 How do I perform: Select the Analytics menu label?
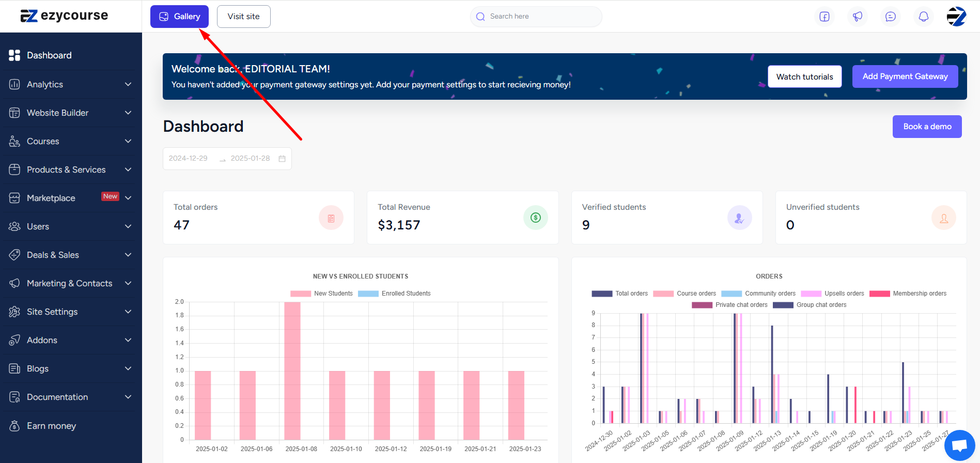tap(45, 84)
